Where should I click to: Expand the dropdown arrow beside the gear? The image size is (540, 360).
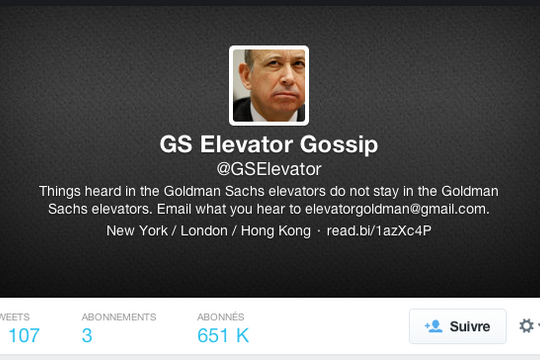[538, 325]
